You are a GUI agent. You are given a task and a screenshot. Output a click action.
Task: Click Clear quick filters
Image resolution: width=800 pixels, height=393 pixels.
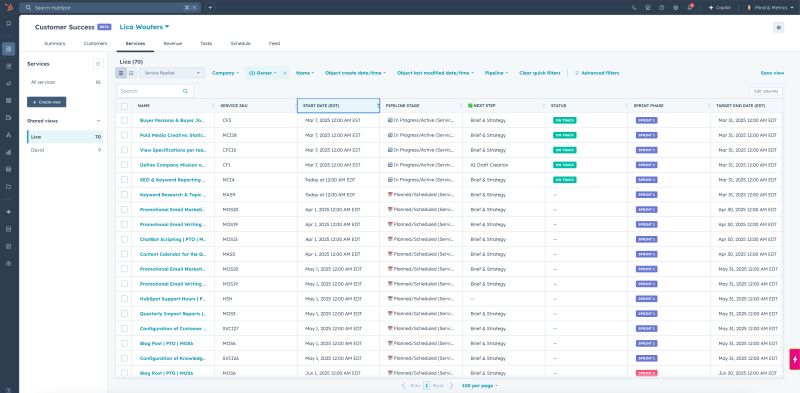539,73
